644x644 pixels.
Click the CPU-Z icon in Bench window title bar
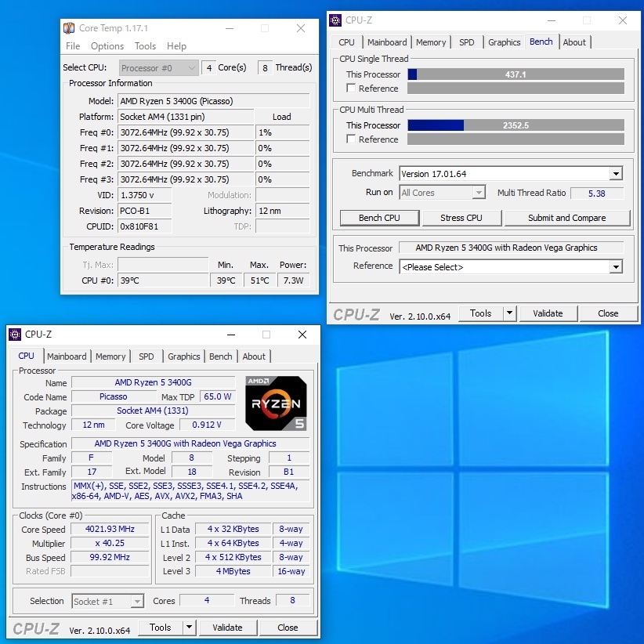coord(335,20)
